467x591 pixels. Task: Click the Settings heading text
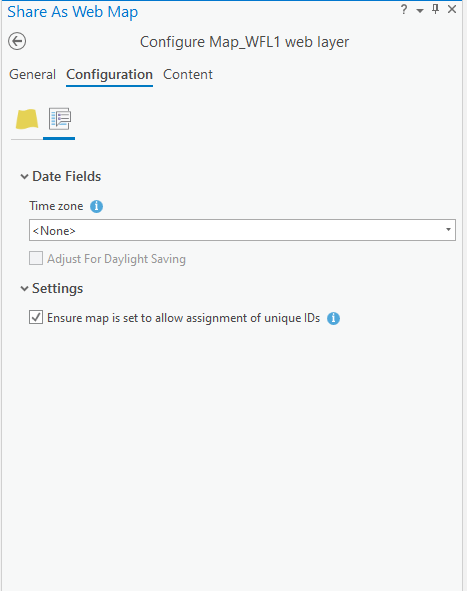[58, 288]
